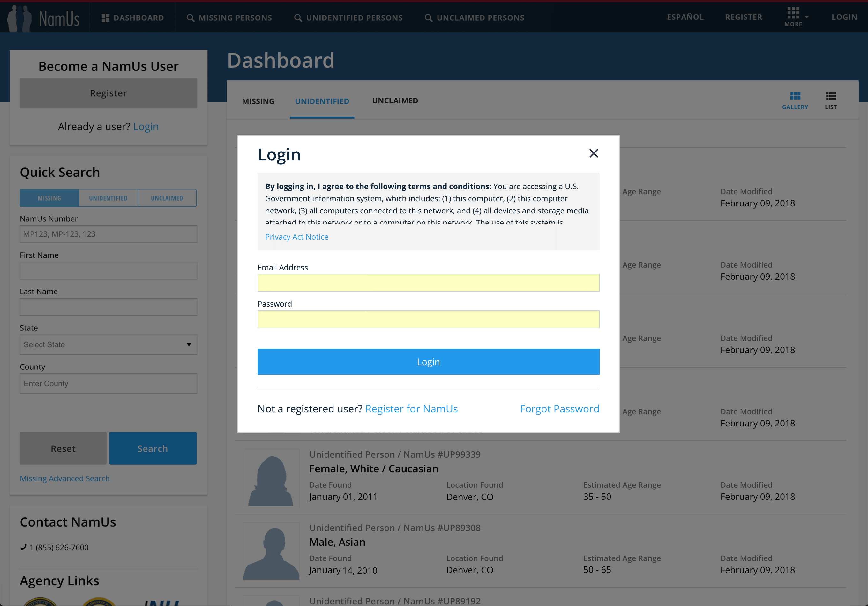Open Unidentified Persons search in navbar
868x606 pixels.
click(x=348, y=18)
